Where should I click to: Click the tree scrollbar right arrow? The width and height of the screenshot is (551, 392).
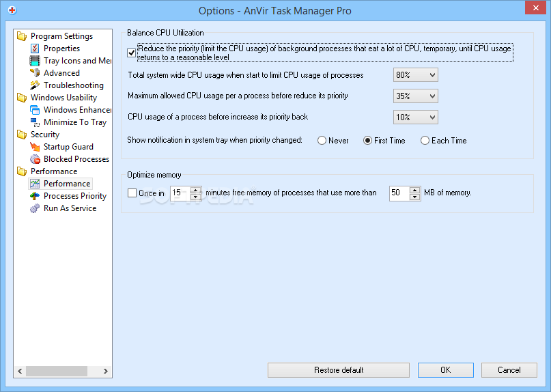click(105, 372)
